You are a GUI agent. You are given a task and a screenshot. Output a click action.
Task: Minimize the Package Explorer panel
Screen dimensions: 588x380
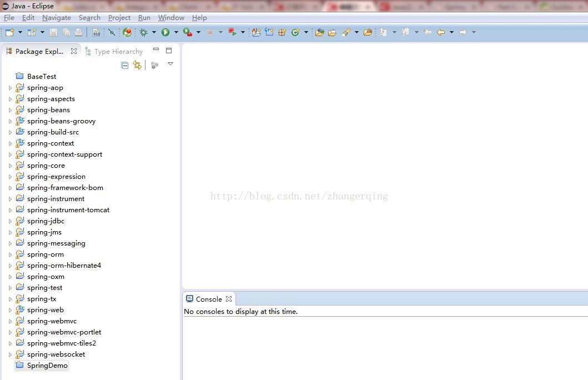156,49
